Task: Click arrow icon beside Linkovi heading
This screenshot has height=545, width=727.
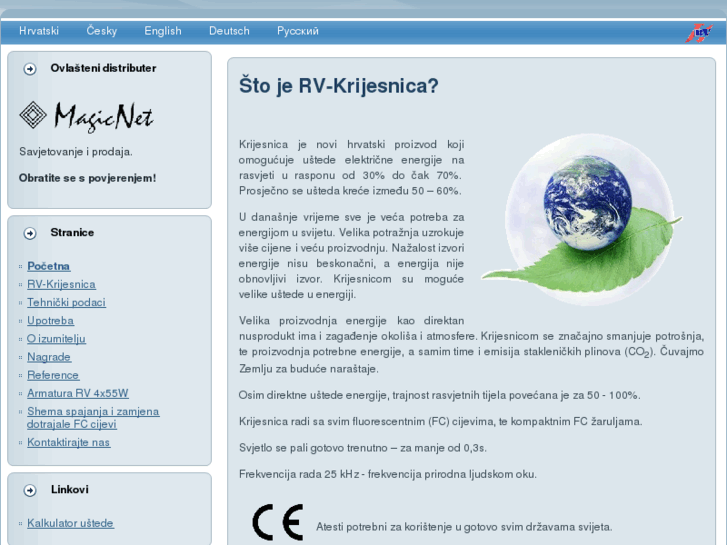Action: pos(30,490)
